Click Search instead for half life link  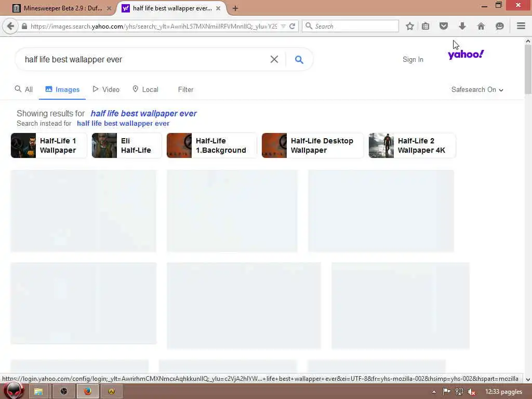(123, 124)
